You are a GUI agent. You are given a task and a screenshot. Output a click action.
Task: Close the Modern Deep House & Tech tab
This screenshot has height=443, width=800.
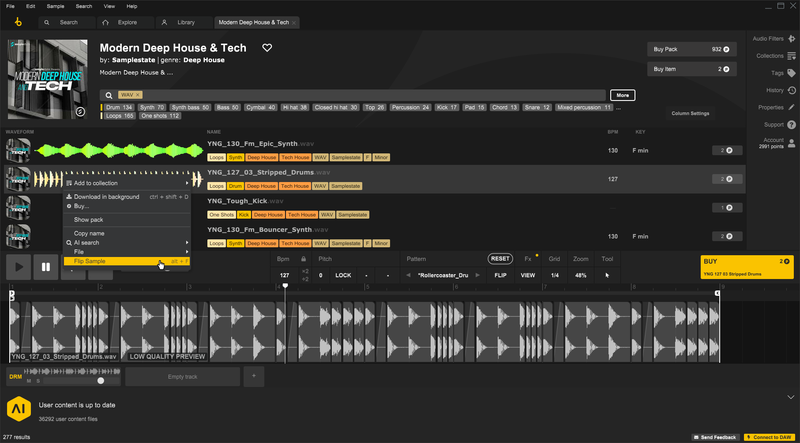click(x=294, y=22)
